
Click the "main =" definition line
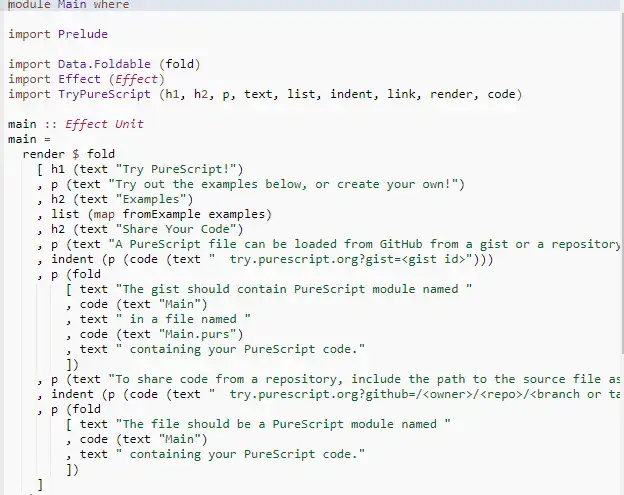click(29, 139)
